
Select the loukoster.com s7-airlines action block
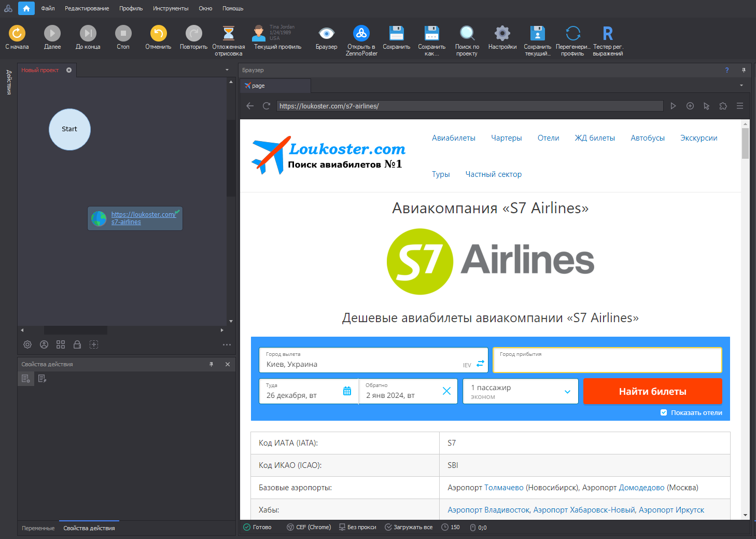coord(135,218)
